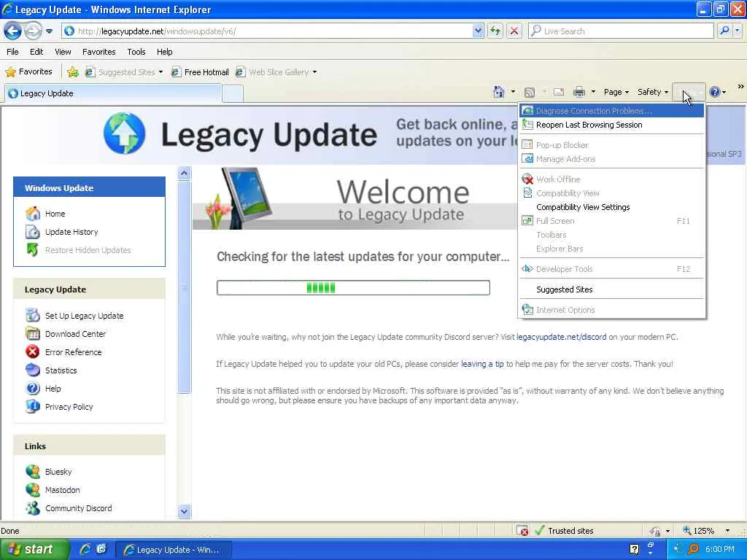Click the Read Mail toolbar icon

558,92
